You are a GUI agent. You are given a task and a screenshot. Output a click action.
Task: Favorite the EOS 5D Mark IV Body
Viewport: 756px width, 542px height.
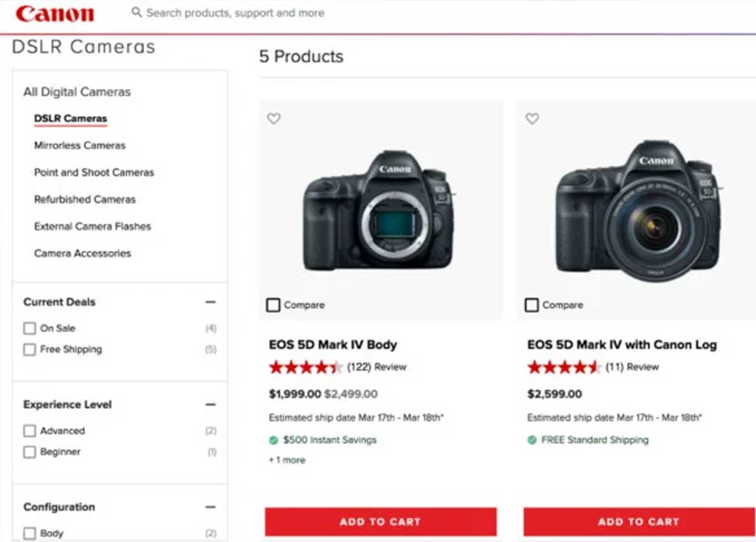[x=273, y=118]
